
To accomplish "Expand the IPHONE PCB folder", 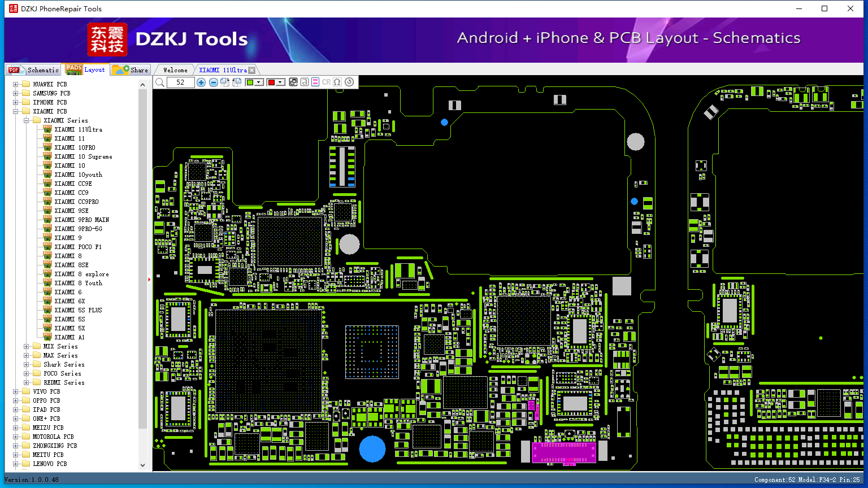I will tap(16, 102).
